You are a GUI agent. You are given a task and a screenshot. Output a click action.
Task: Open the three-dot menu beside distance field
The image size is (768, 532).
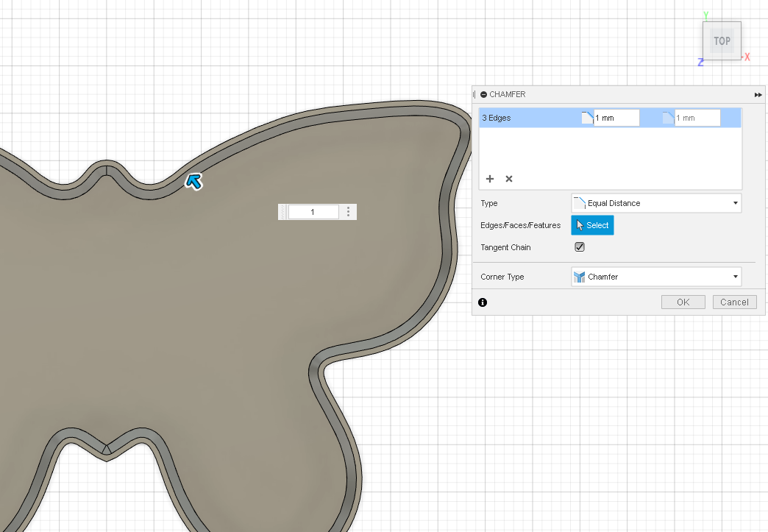pos(348,212)
